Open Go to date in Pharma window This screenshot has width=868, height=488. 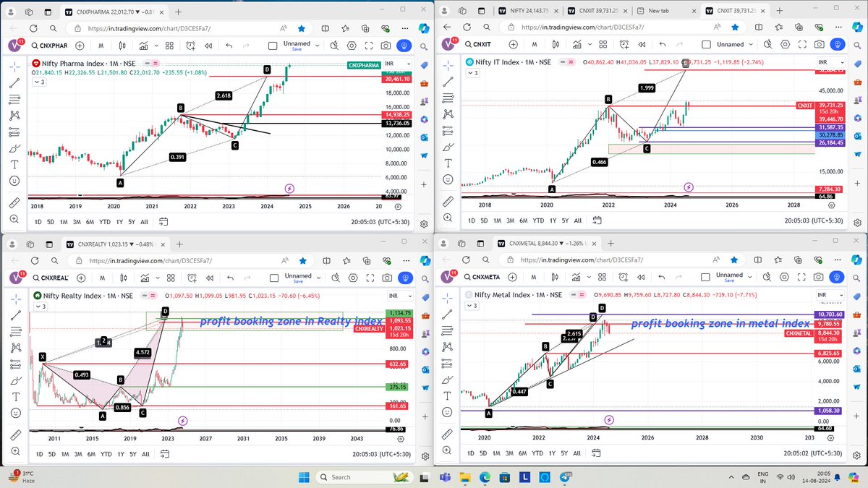pos(165,221)
